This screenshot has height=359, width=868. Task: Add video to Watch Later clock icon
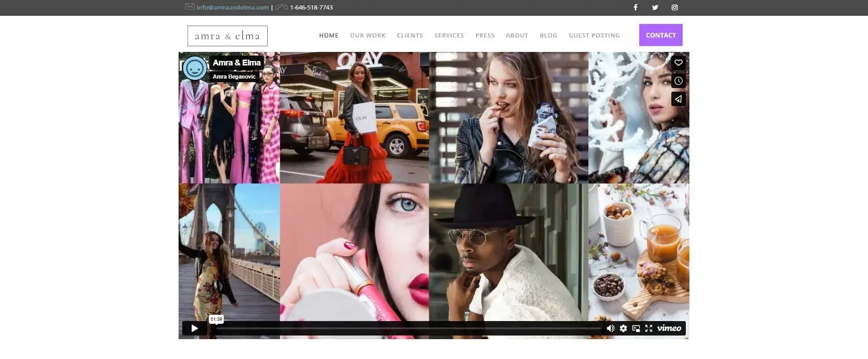coord(678,81)
